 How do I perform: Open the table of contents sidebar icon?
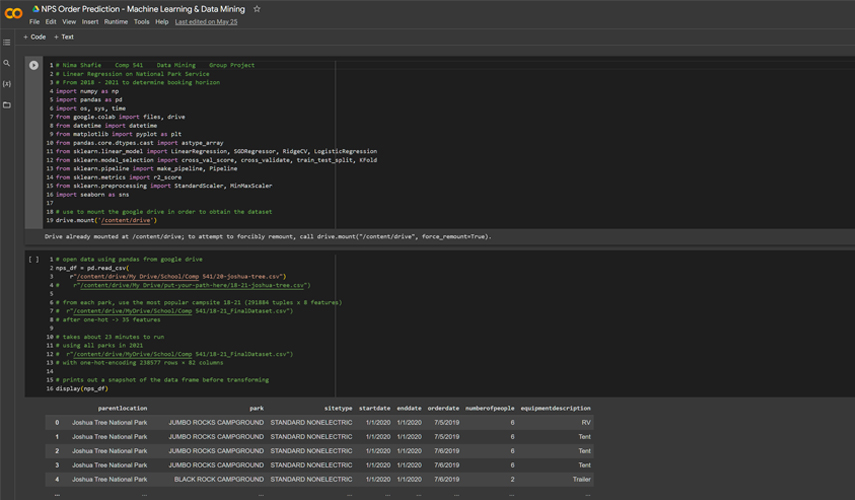[x=7, y=43]
